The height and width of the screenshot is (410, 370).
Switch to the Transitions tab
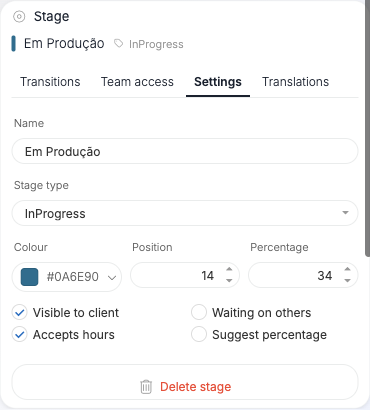tap(50, 82)
